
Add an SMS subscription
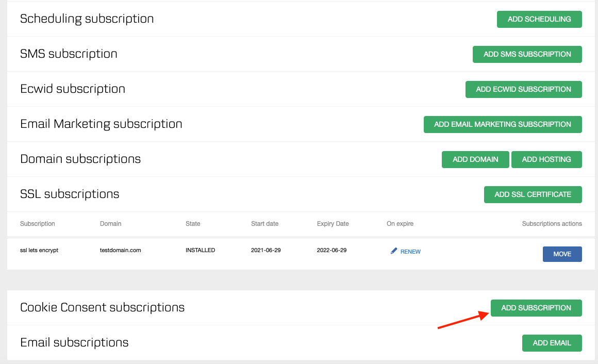click(527, 54)
